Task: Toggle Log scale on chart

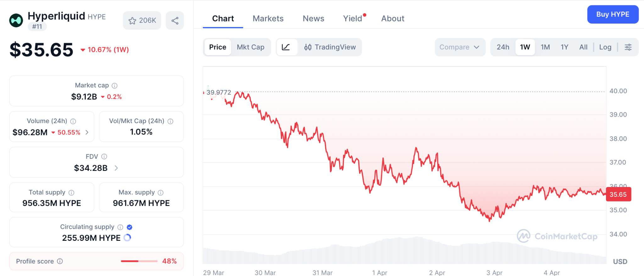Action: click(x=605, y=47)
